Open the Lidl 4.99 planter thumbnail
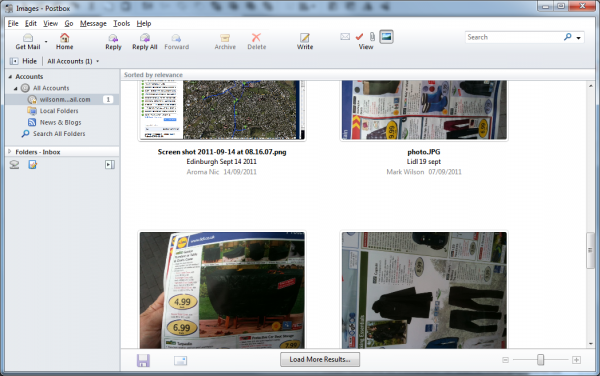 click(222, 290)
